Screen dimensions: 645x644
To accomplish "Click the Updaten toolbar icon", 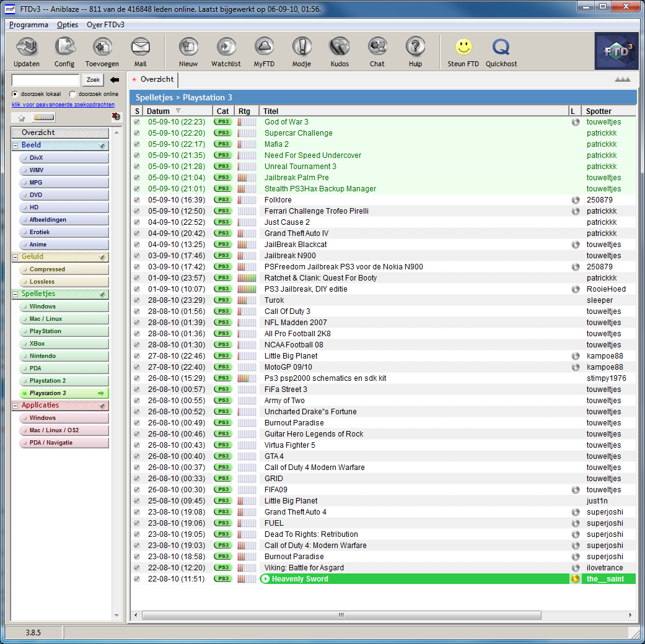I will coord(27,47).
